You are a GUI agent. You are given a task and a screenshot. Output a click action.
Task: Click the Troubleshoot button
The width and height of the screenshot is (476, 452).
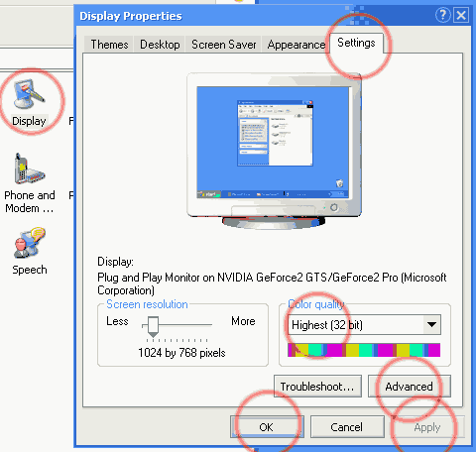pos(317,386)
